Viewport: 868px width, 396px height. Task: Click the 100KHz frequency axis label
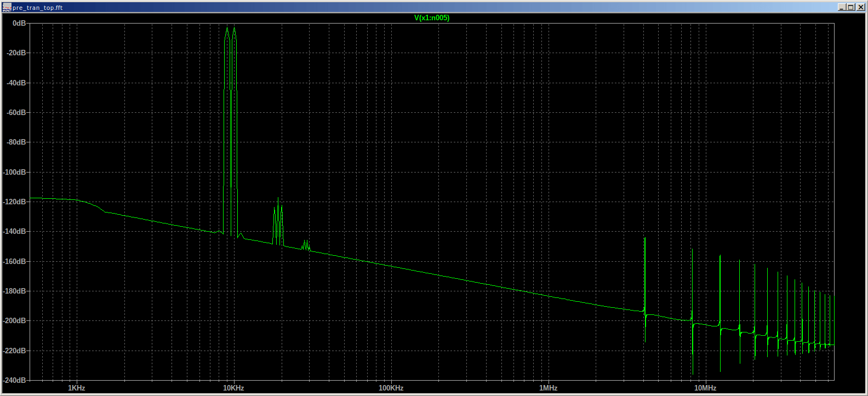pos(391,388)
